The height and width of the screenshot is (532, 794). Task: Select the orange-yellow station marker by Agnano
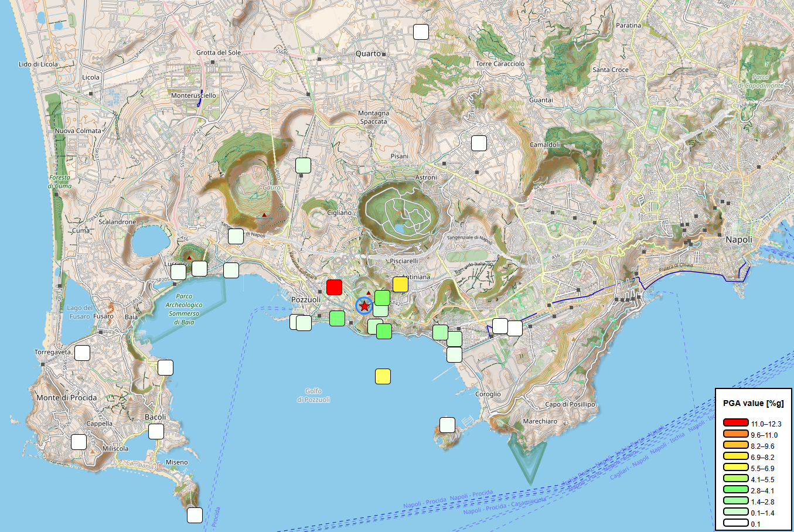(x=401, y=284)
